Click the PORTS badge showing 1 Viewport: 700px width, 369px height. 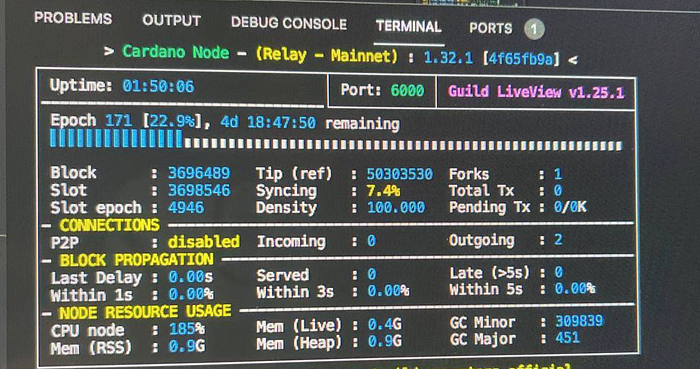[534, 30]
